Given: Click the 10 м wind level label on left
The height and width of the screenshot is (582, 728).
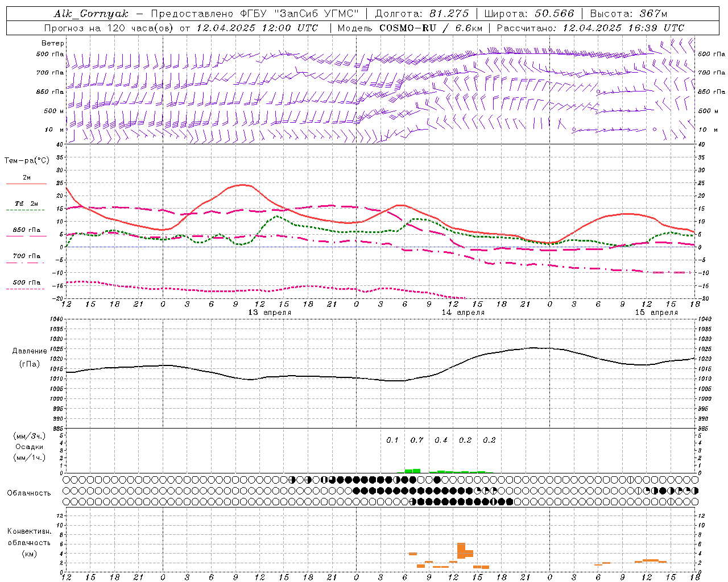Looking at the screenshot, I should tap(55, 130).
